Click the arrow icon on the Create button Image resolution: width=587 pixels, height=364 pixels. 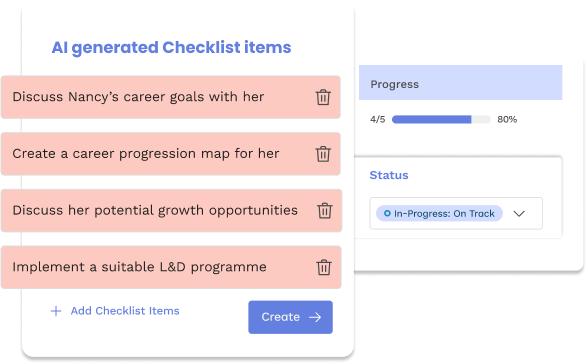[x=315, y=317]
